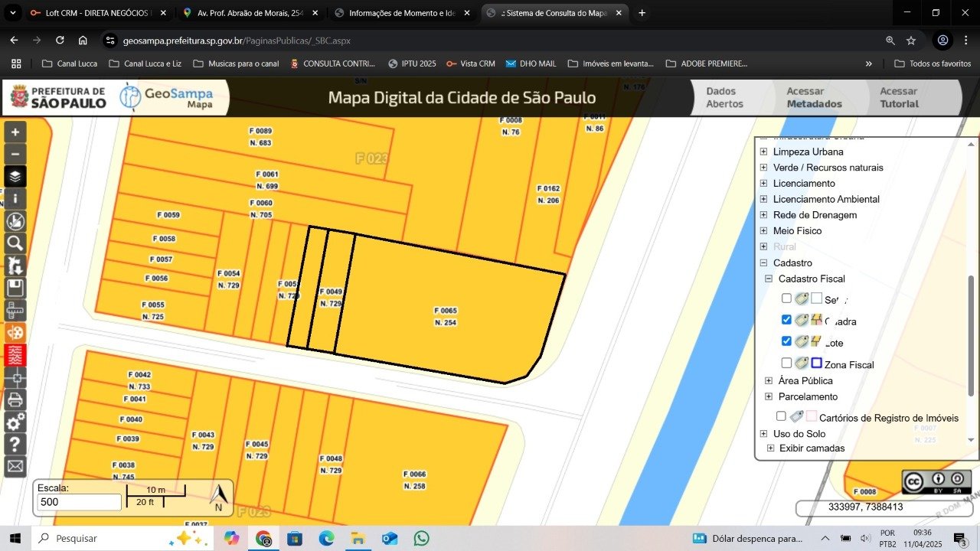Expand the Uso do Solo group

[x=763, y=434]
